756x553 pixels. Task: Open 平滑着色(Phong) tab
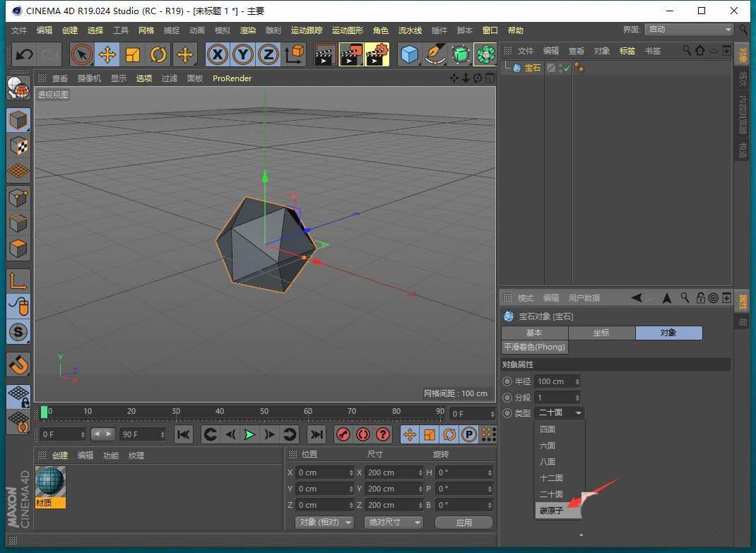coord(534,347)
